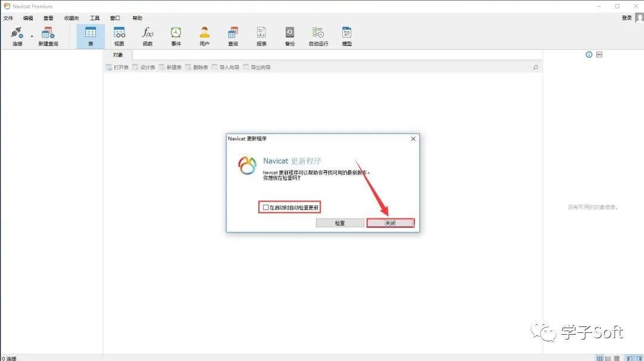This screenshot has width=644, height=361.
Task: Switch to detail view icon in status bar
Action: pos(608,359)
